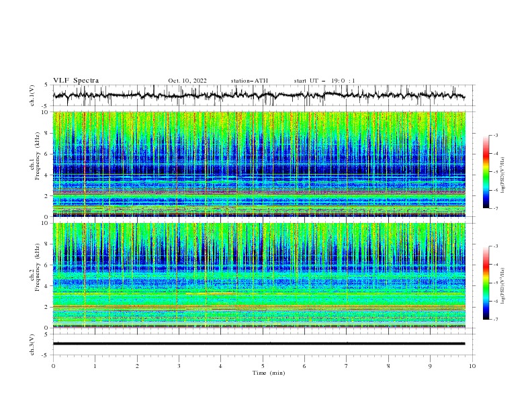Click the time axis tick label '4'
The width and height of the screenshot is (532, 411).
point(220,366)
